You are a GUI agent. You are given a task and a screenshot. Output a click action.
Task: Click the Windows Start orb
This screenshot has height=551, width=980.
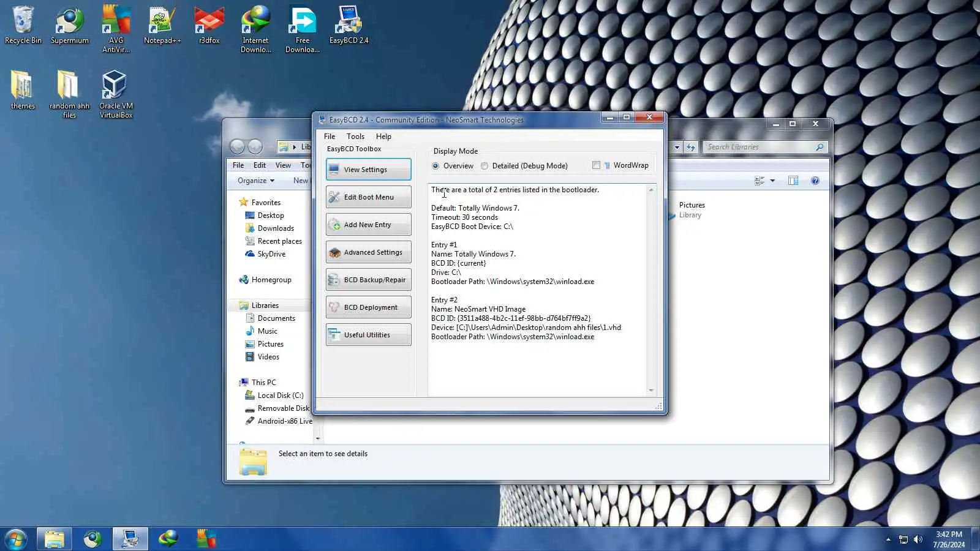click(x=16, y=539)
